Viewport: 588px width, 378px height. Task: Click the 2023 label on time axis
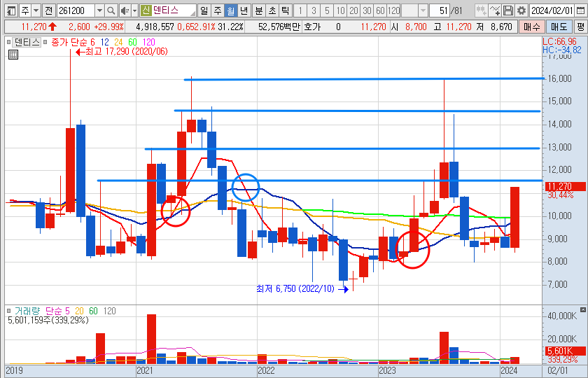[386, 371]
